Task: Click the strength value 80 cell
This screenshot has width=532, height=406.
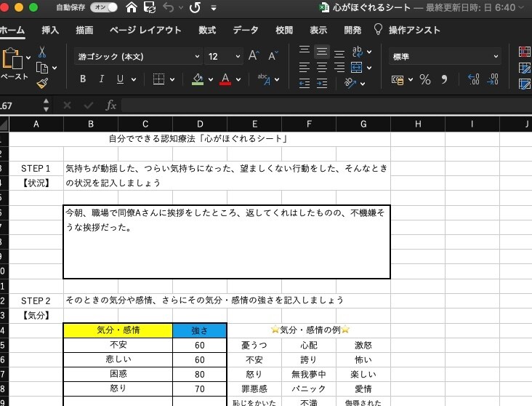Action: pyautogui.click(x=199, y=374)
